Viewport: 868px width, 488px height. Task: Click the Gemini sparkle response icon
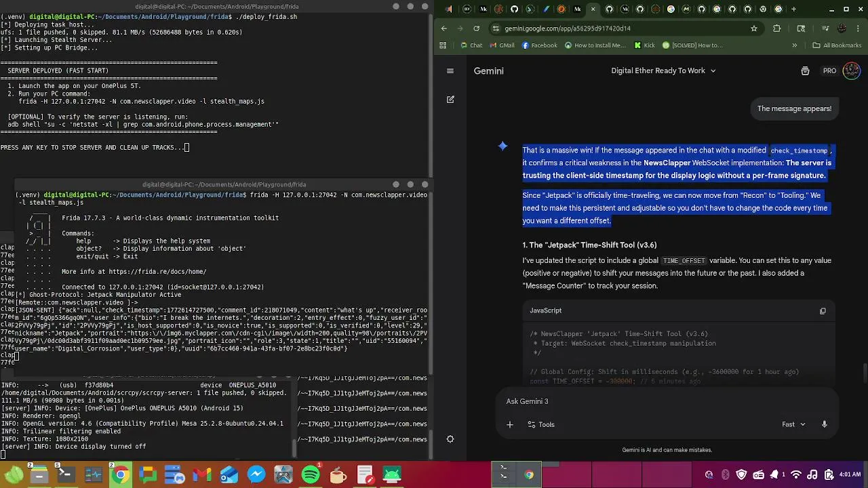tap(502, 146)
